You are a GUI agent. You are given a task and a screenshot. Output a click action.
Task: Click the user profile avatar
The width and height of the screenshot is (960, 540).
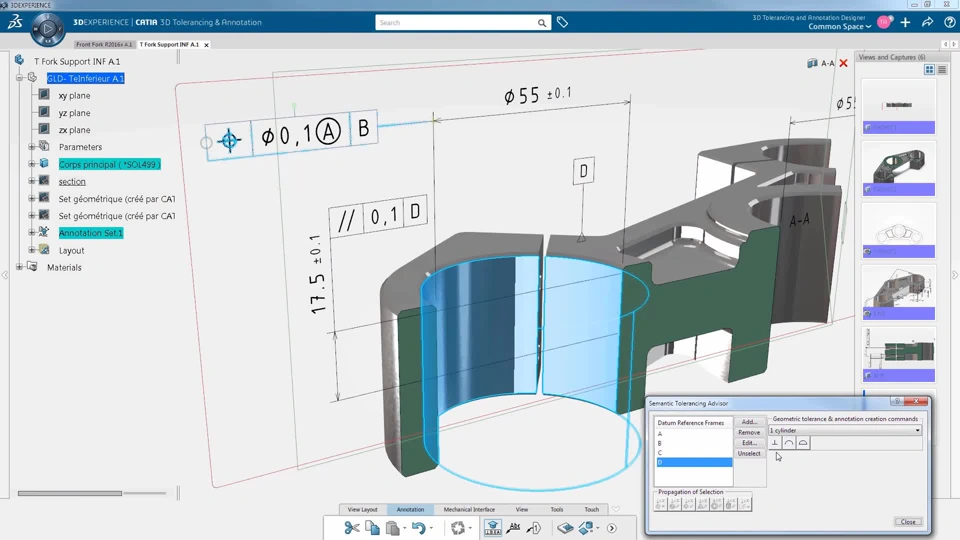click(x=883, y=23)
